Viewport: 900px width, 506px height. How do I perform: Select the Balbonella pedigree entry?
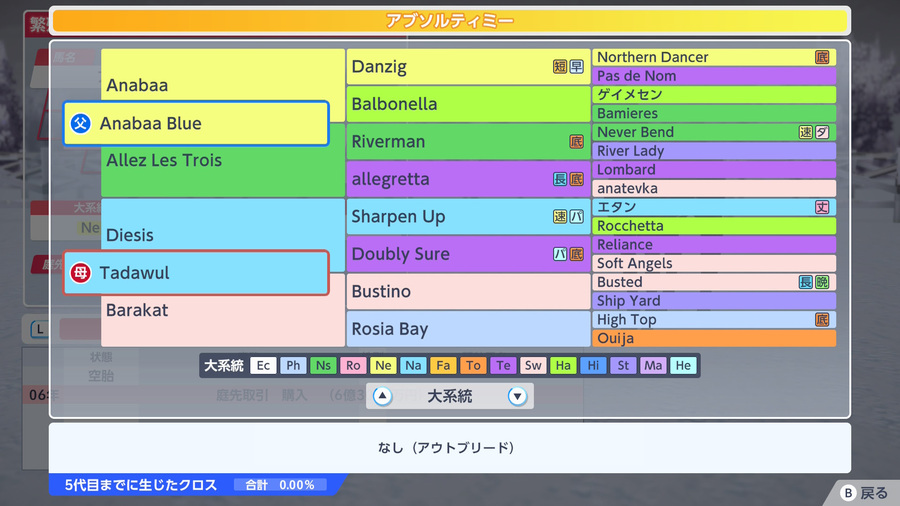[468, 104]
